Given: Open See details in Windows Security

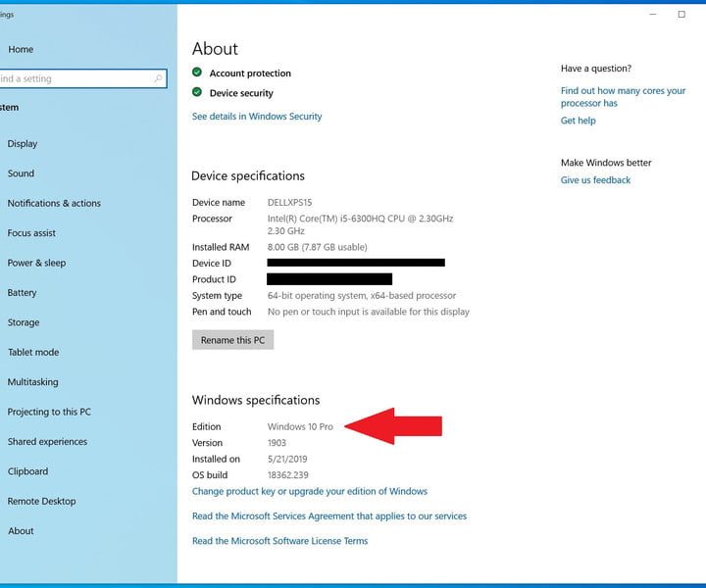Looking at the screenshot, I should 257,117.
